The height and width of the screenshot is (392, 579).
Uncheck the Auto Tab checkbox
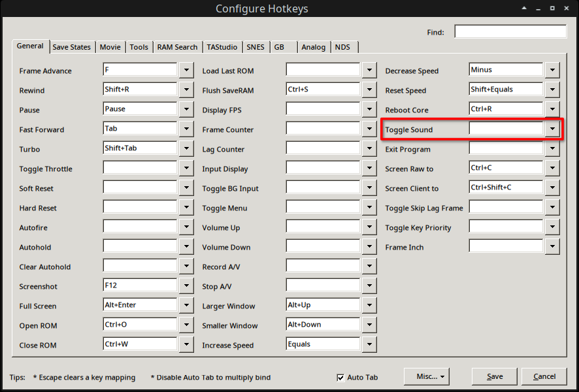[x=340, y=377]
